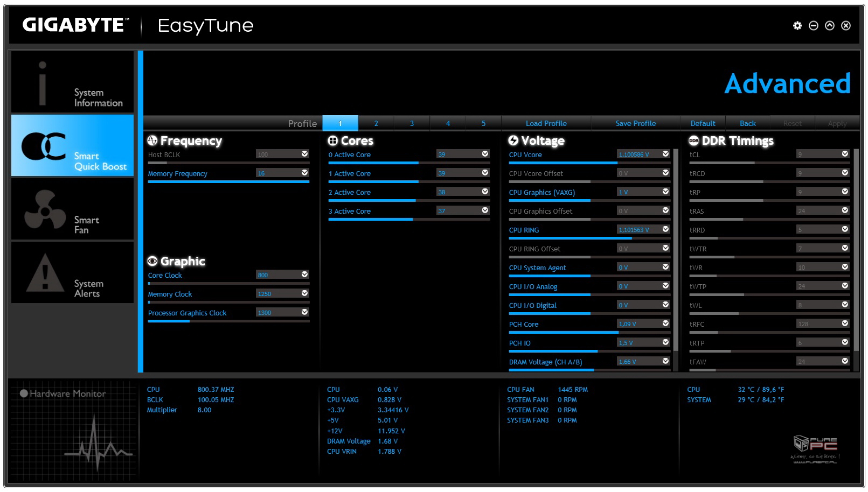Image resolution: width=868 pixels, height=492 pixels.
Task: Select Profile 2 tab
Action: 376,123
